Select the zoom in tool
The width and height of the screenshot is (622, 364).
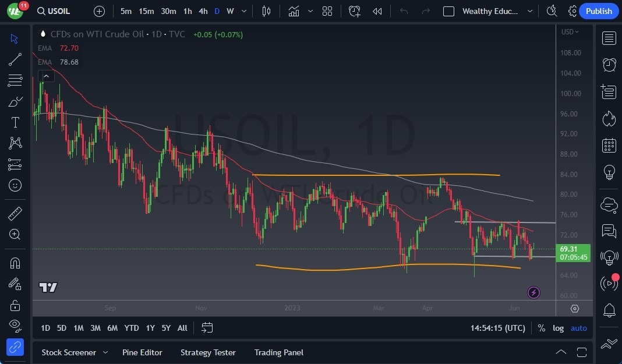15,234
